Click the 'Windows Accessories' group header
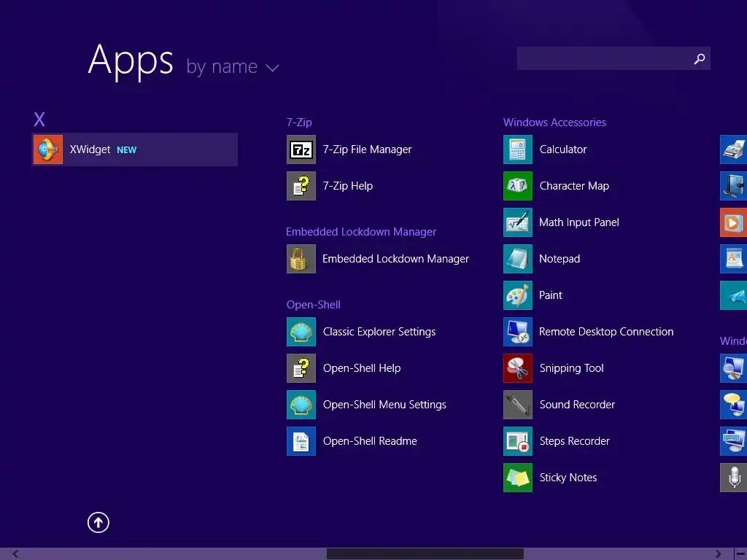The image size is (747, 560). [554, 122]
